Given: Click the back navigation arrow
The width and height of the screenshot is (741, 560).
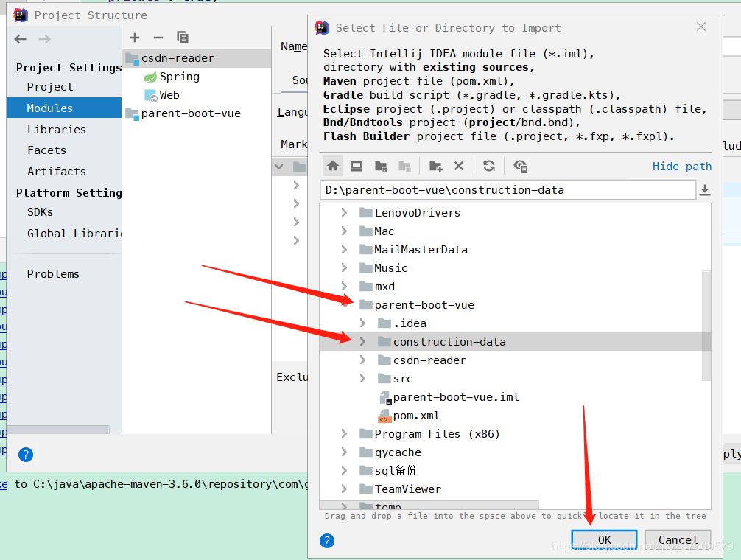Looking at the screenshot, I should [21, 39].
